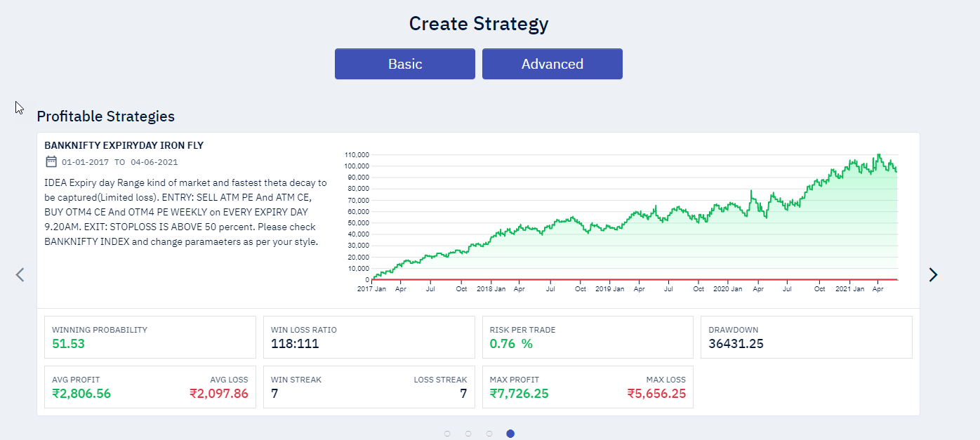Viewport: 980px width, 440px height.
Task: Select the third carousel pagination dot
Action: [x=489, y=433]
